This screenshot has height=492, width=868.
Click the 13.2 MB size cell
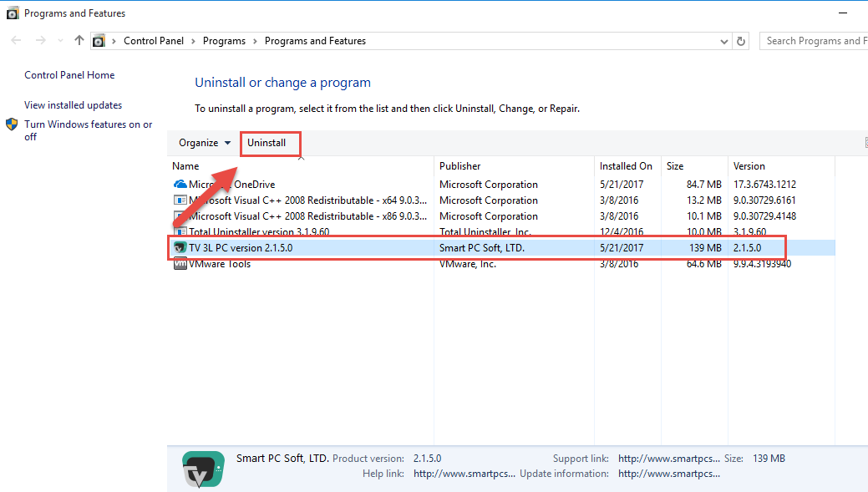coord(704,200)
